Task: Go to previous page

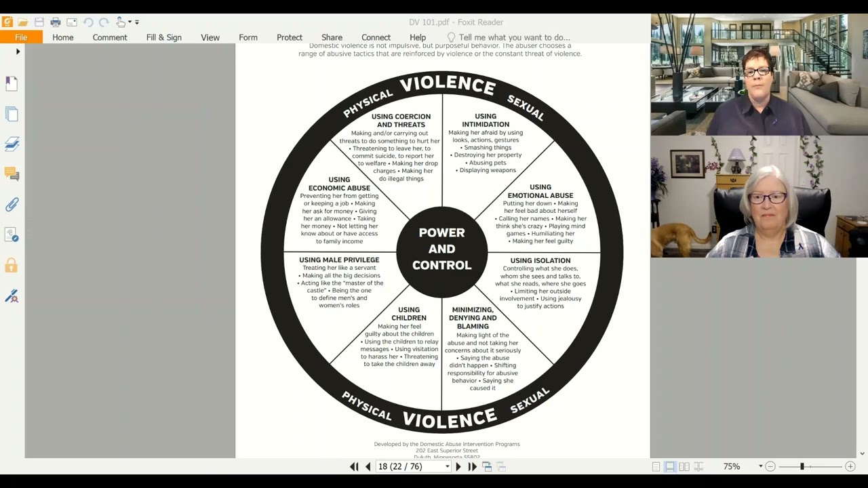Action: click(x=368, y=466)
